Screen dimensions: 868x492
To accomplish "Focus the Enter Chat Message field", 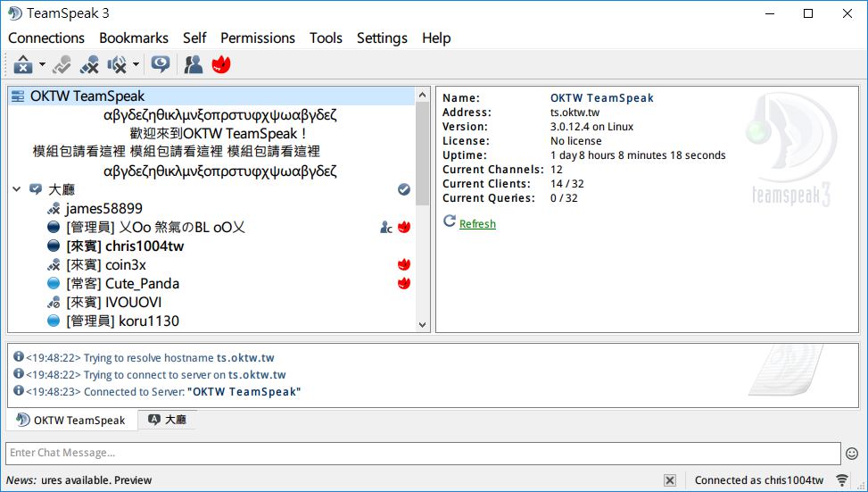I will tap(423, 454).
